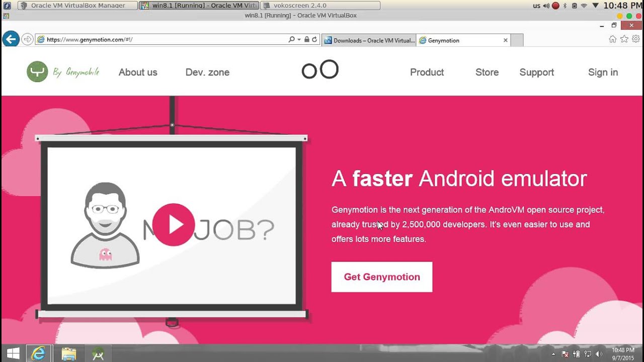Click the Action Center flag tray icon
The image size is (644, 362).
(x=565, y=354)
